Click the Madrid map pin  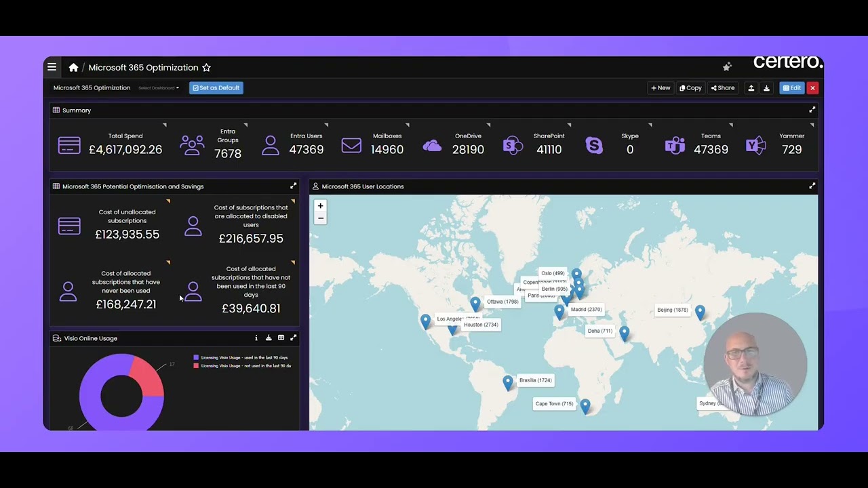tap(559, 311)
